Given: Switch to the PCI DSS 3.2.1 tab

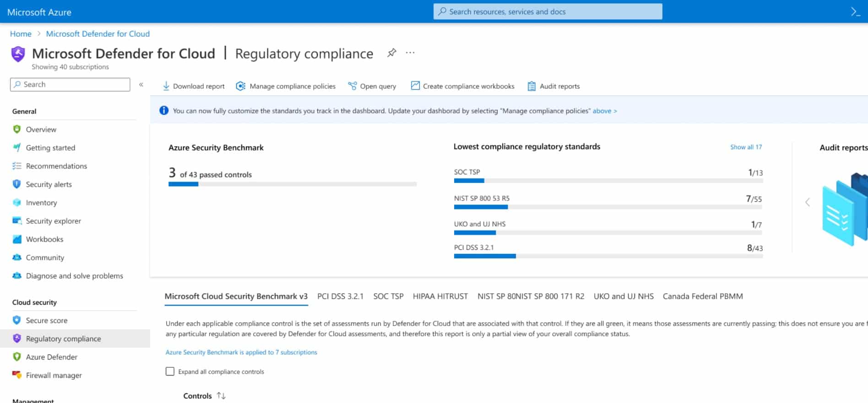Looking at the screenshot, I should click(x=340, y=296).
